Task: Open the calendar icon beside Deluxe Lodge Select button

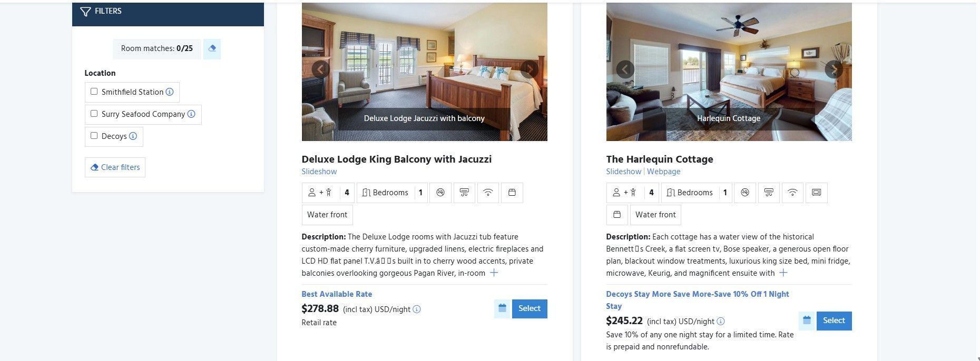Action: point(502,309)
